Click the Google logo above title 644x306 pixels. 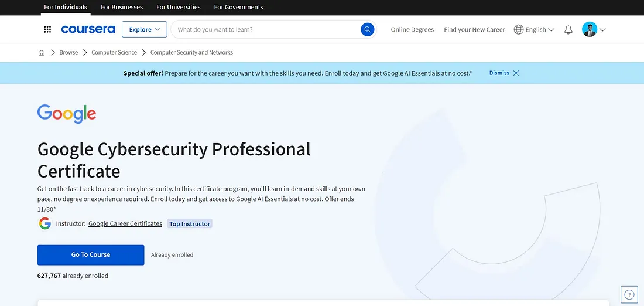tap(67, 114)
